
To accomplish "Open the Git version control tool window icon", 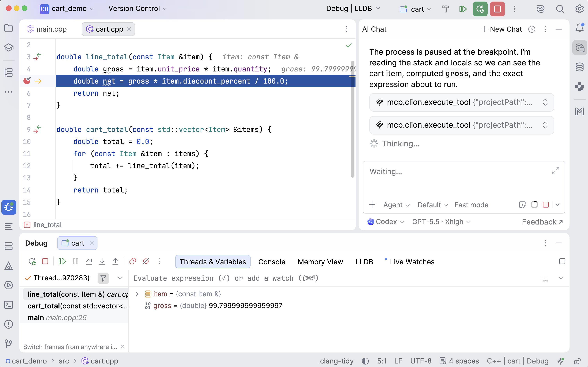I will 9,343.
